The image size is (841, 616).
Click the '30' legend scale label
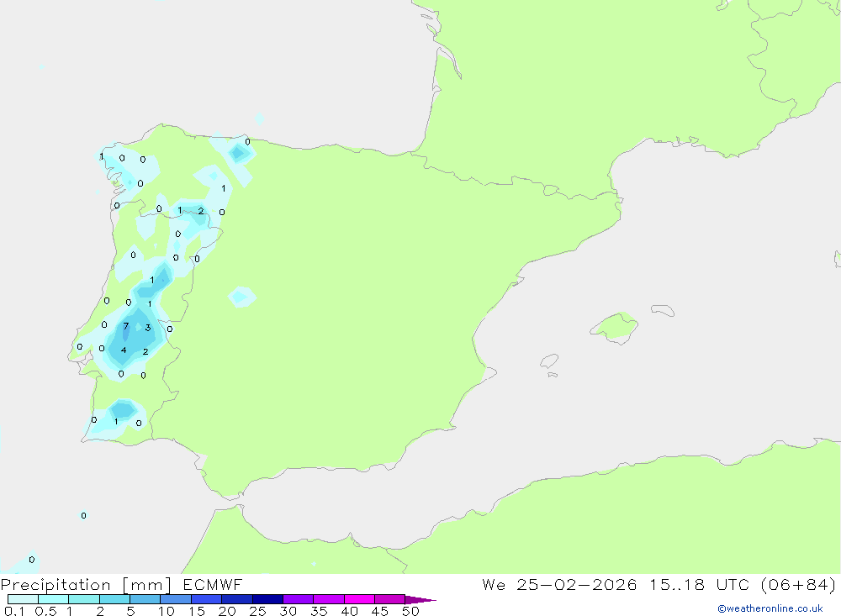[x=288, y=611]
